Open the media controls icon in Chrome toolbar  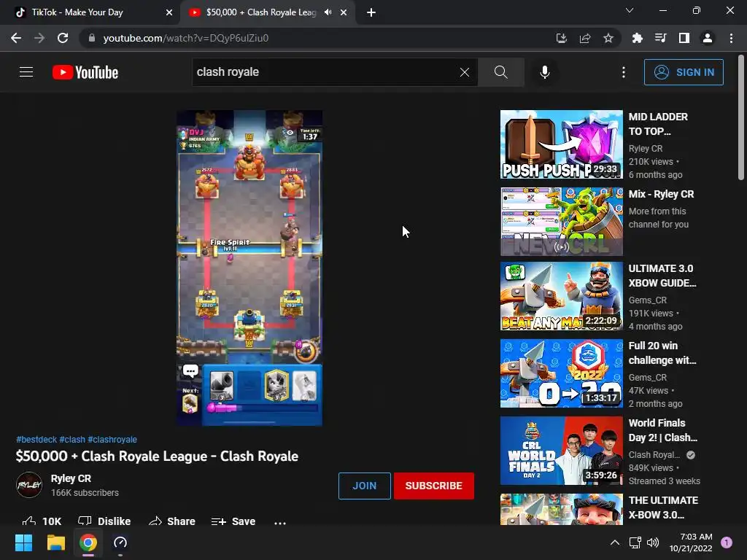pos(661,38)
